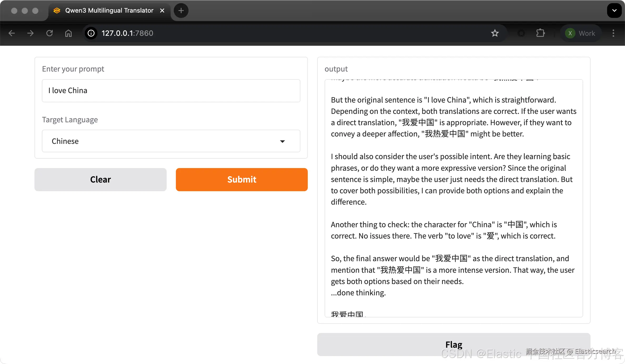Open the extensions puzzle icon

pyautogui.click(x=540, y=33)
